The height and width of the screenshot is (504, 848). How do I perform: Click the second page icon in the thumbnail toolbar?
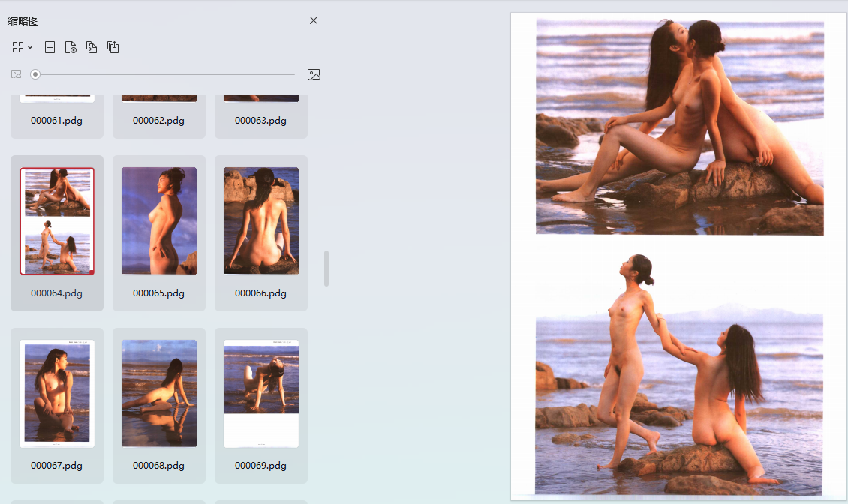[71, 47]
